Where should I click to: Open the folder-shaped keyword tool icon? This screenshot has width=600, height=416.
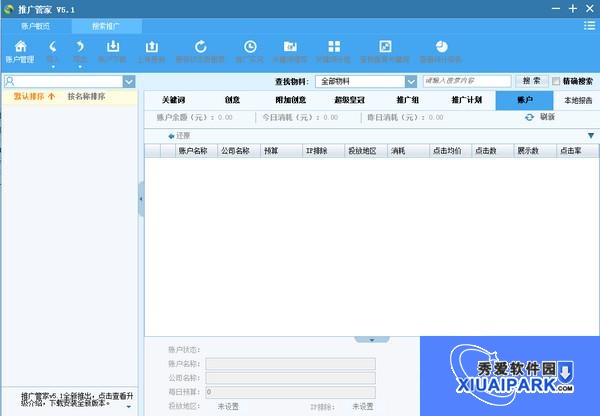pos(290,46)
